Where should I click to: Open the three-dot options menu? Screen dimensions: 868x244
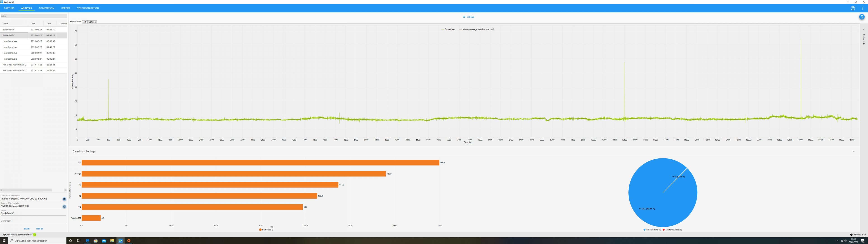click(x=862, y=8)
